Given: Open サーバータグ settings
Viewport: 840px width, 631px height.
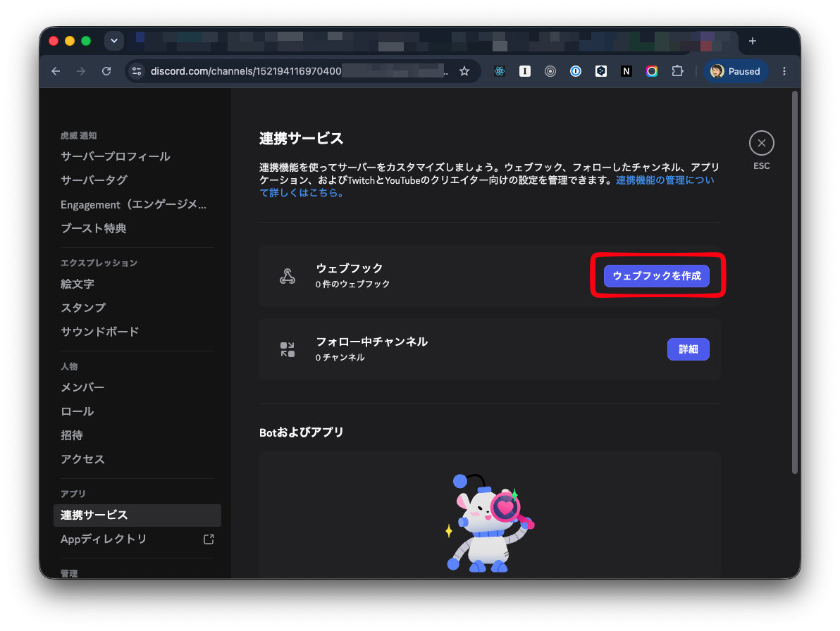Looking at the screenshot, I should [94, 180].
